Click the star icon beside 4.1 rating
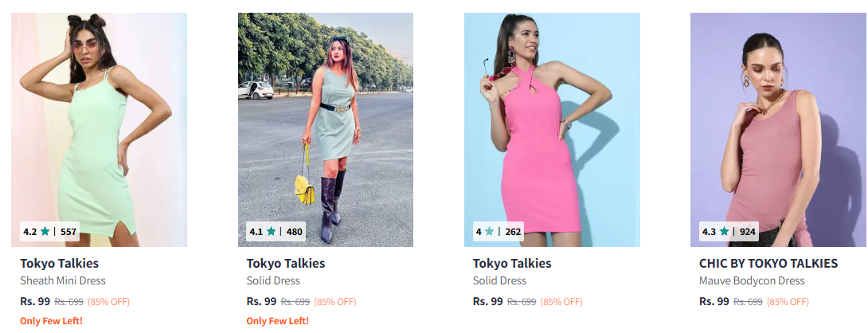This screenshot has height=333, width=868. (x=272, y=232)
